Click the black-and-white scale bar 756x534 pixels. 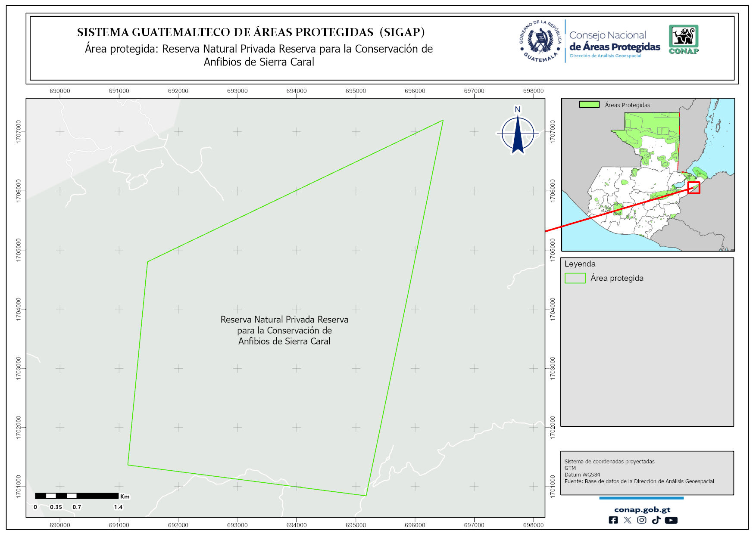[77, 496]
